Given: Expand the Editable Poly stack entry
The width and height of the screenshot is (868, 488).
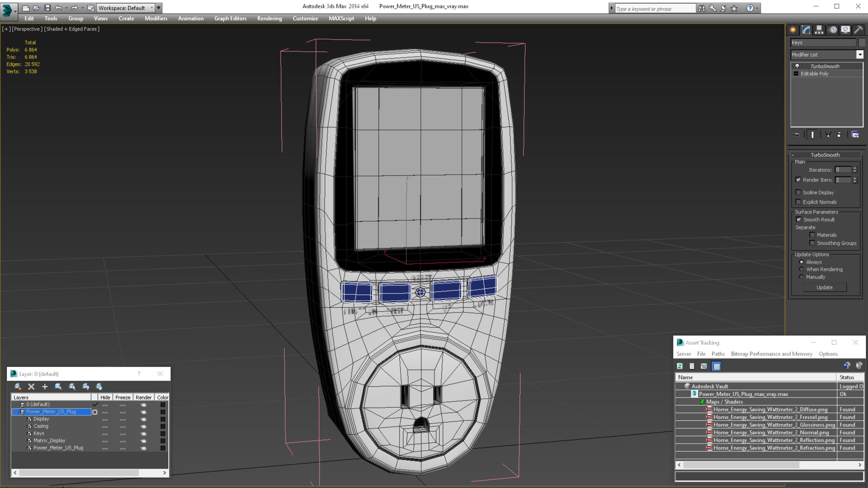Looking at the screenshot, I should click(796, 74).
